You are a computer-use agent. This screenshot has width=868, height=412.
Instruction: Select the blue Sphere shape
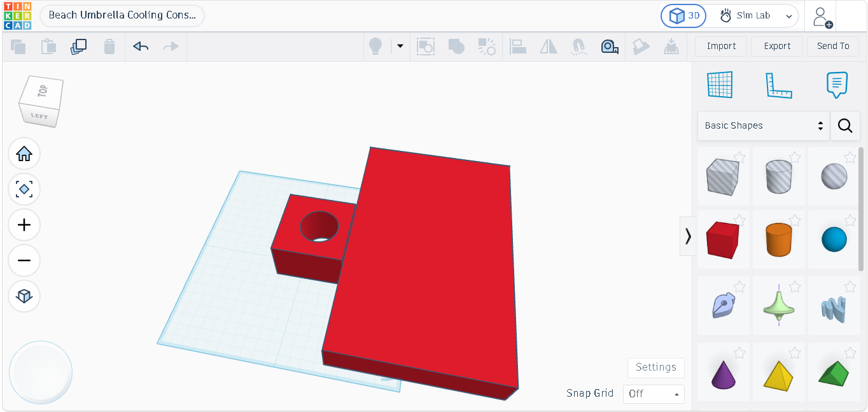click(834, 240)
